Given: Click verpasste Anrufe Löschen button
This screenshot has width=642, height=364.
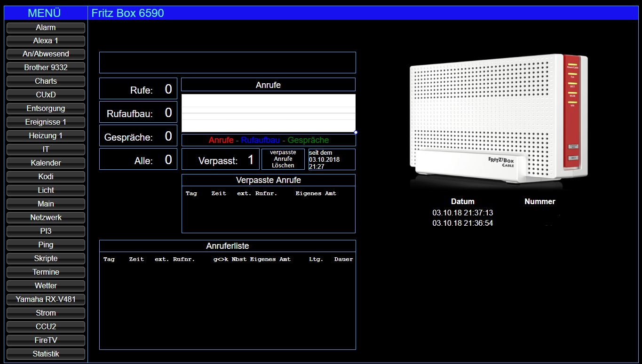Looking at the screenshot, I should tap(283, 159).
